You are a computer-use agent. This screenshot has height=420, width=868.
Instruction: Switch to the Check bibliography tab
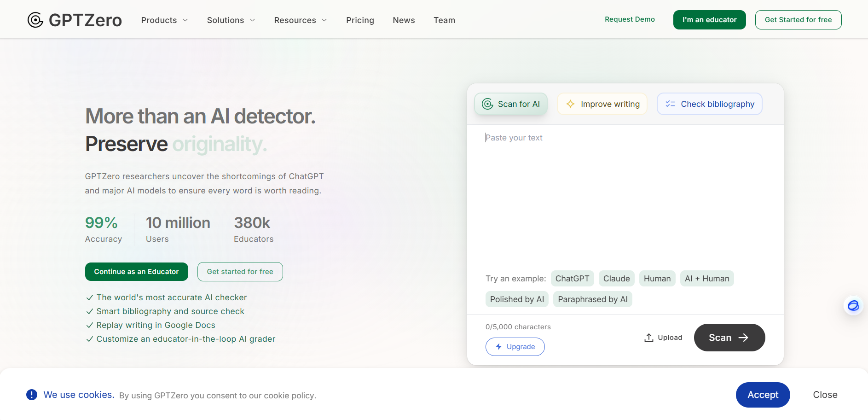point(709,104)
